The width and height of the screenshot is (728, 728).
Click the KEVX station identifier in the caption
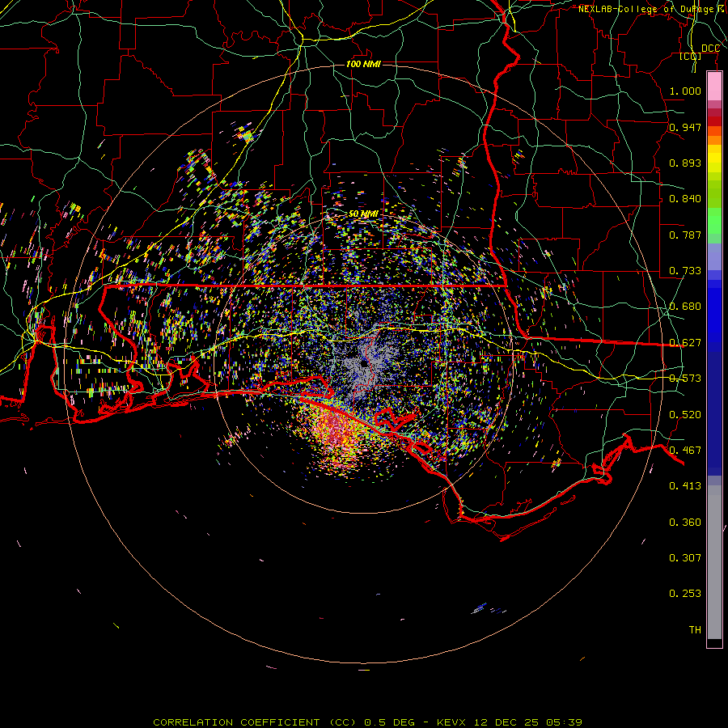pyautogui.click(x=451, y=722)
